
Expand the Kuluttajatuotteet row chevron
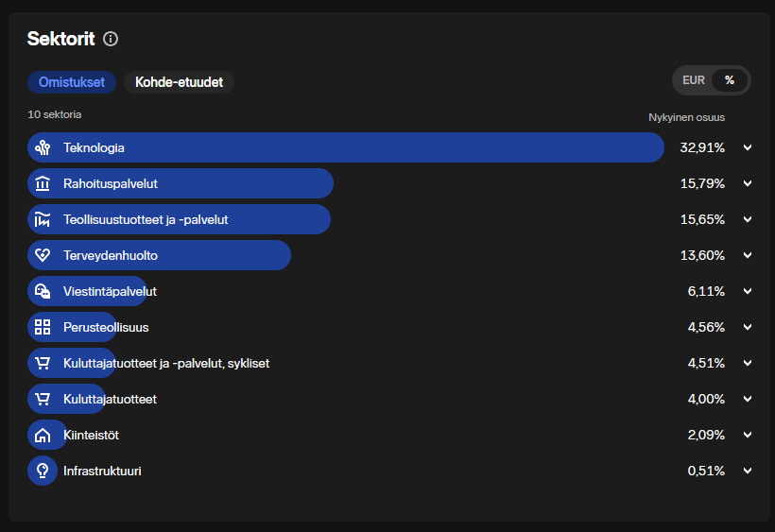(748, 399)
